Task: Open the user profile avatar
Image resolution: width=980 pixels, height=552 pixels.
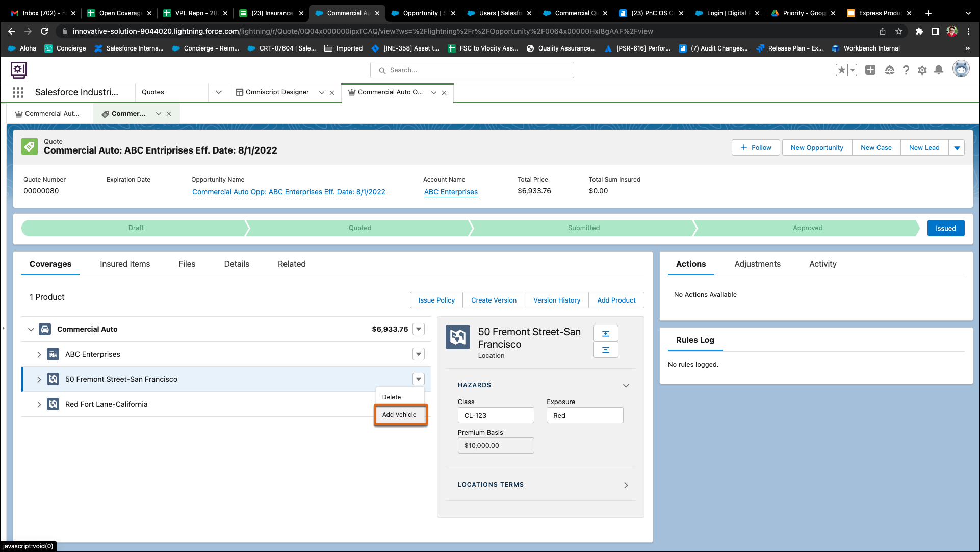Action: point(961,69)
